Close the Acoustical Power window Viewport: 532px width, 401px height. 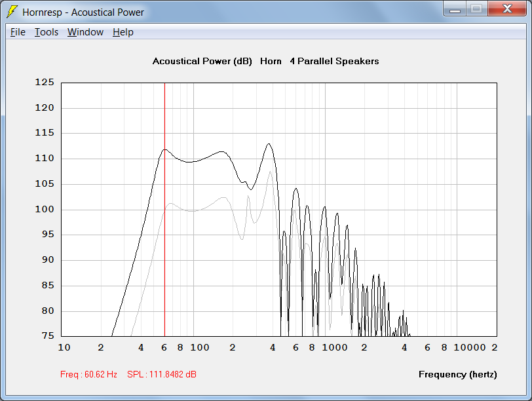click(507, 9)
